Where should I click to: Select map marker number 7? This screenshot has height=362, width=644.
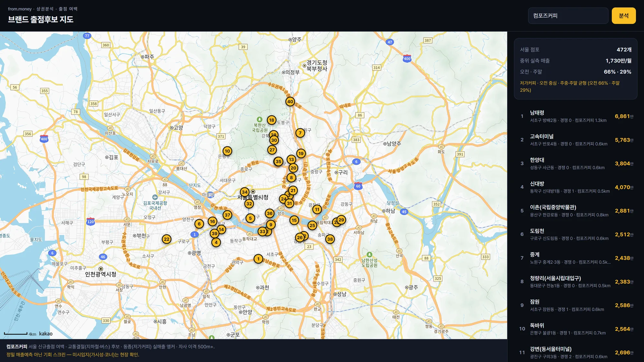click(300, 133)
